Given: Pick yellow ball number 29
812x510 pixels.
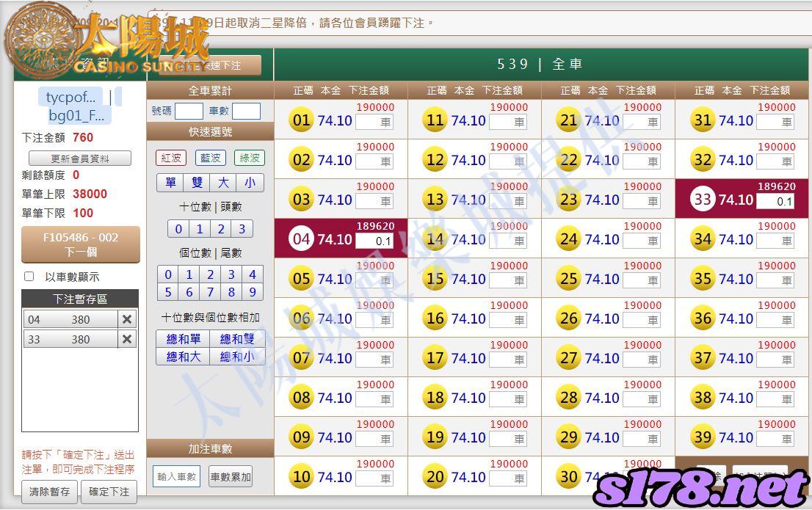Looking at the screenshot, I should (x=568, y=437).
